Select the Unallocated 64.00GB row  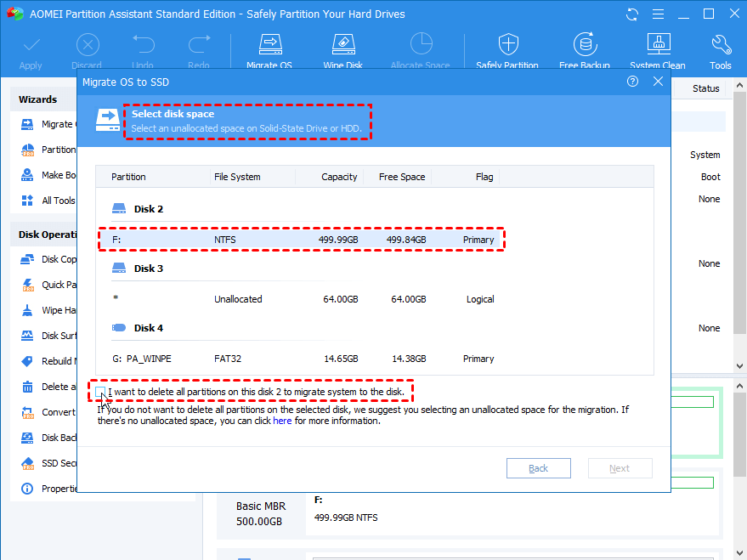point(303,299)
